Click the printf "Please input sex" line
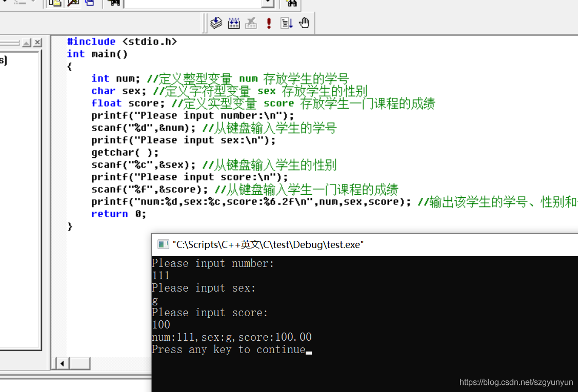Screen dimensions: 578x392 (x=183, y=140)
